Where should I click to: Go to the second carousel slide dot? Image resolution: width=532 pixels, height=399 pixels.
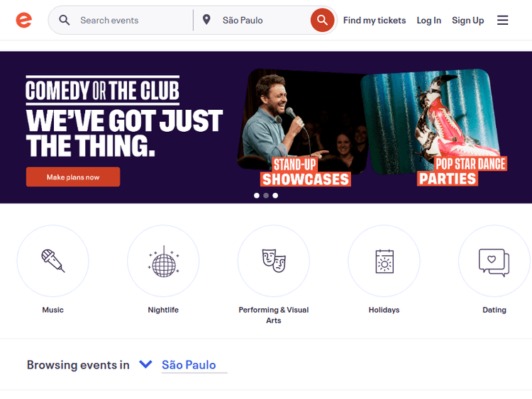(x=266, y=196)
